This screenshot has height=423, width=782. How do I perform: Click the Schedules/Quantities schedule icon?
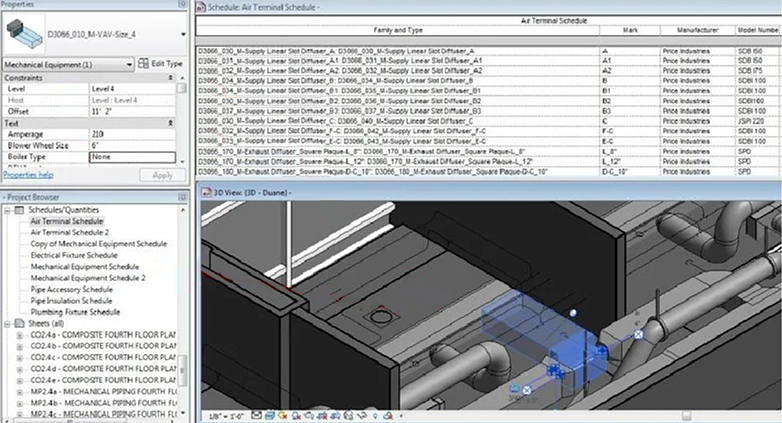pos(22,212)
